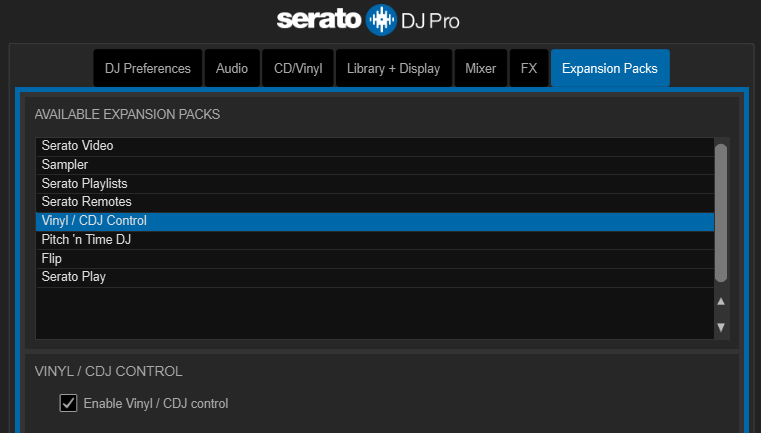761x433 pixels.
Task: Click the scroll down arrow in list
Action: [x=721, y=327]
